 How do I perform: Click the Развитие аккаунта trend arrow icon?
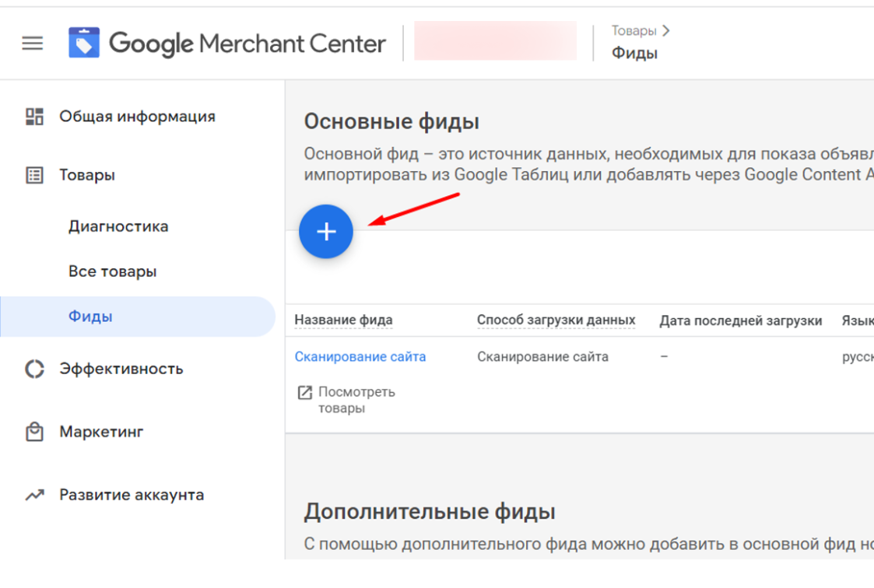point(34,495)
